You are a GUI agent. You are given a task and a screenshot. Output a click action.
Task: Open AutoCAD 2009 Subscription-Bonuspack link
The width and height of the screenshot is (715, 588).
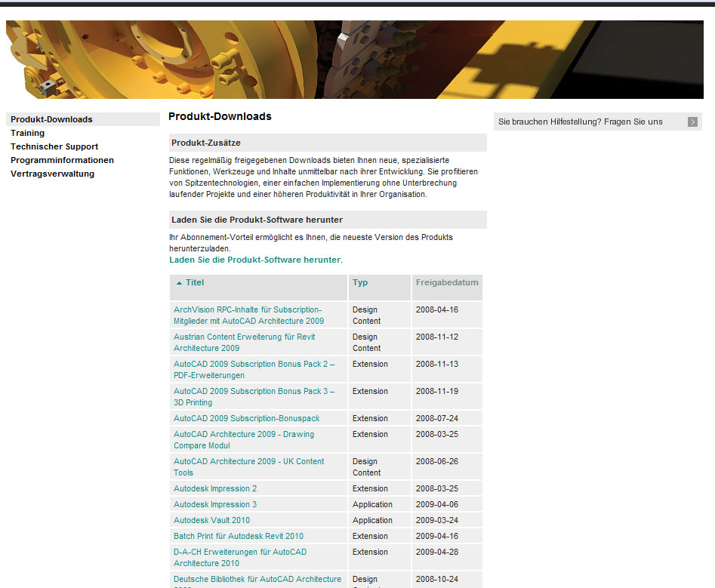coord(246,418)
